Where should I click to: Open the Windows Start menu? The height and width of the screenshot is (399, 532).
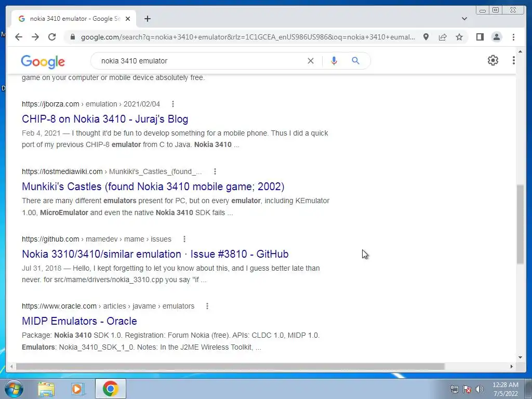click(14, 389)
